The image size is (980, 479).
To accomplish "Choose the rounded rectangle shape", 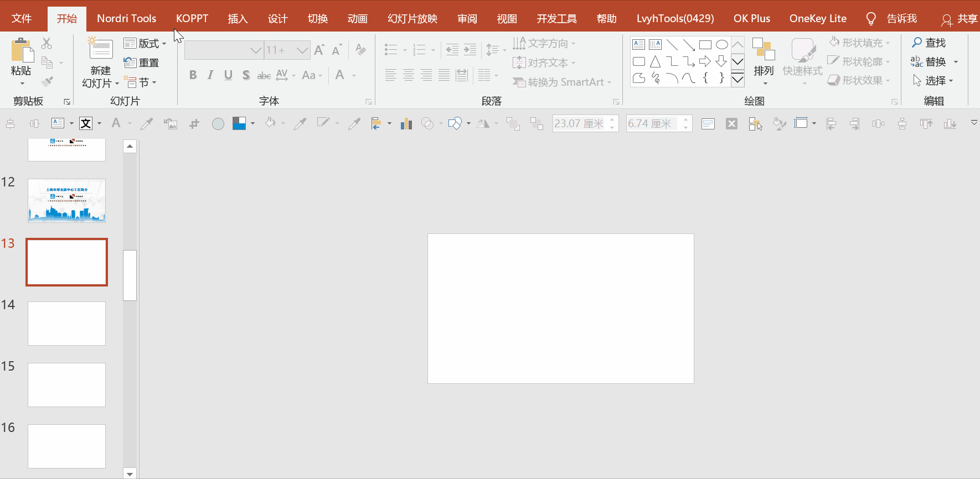I will pos(638,61).
